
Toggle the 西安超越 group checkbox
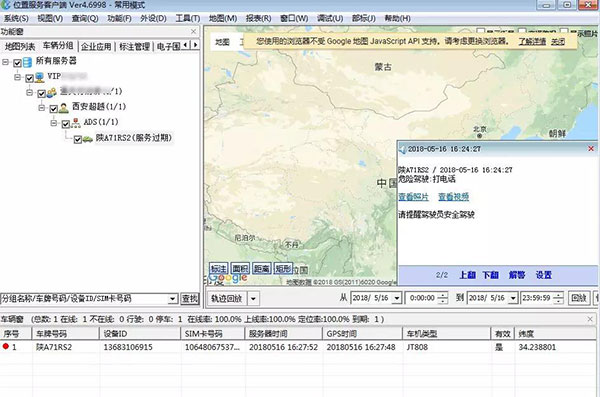tap(54, 109)
